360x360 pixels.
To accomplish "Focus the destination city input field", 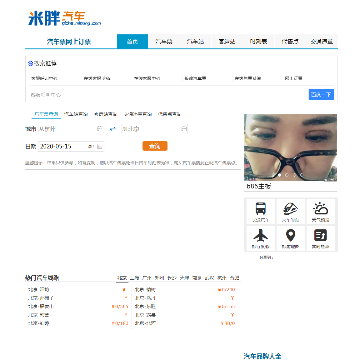I will [x=154, y=129].
